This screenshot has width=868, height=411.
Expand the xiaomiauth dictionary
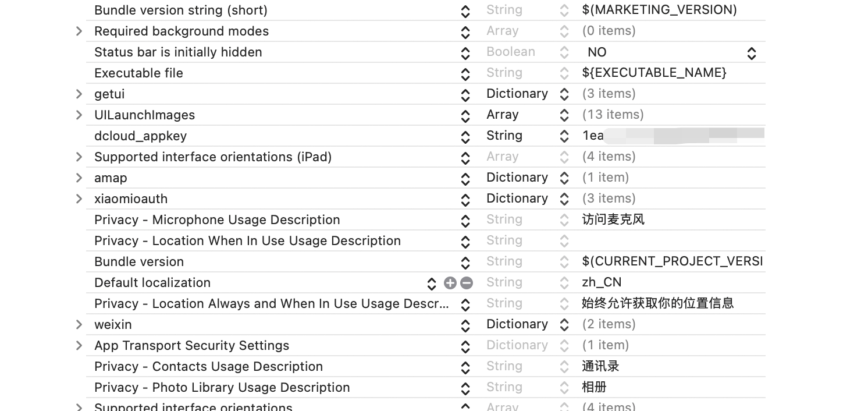pos(79,199)
